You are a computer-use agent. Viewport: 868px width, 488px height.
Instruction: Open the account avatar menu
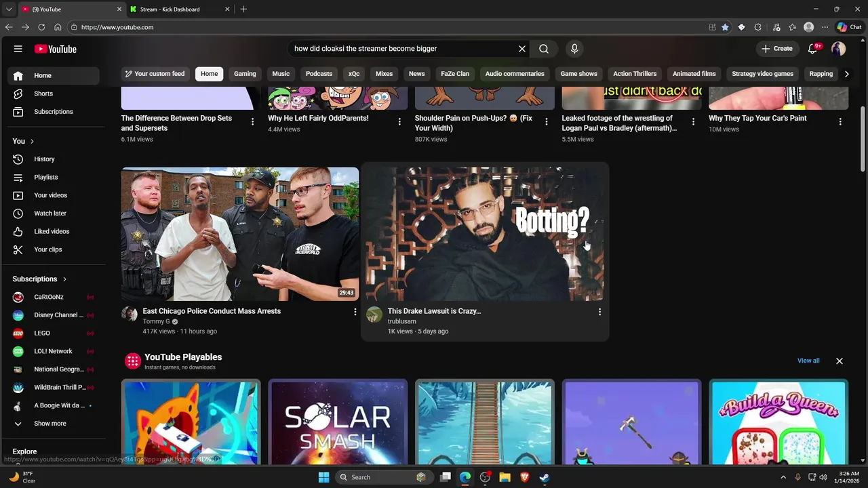[839, 49]
